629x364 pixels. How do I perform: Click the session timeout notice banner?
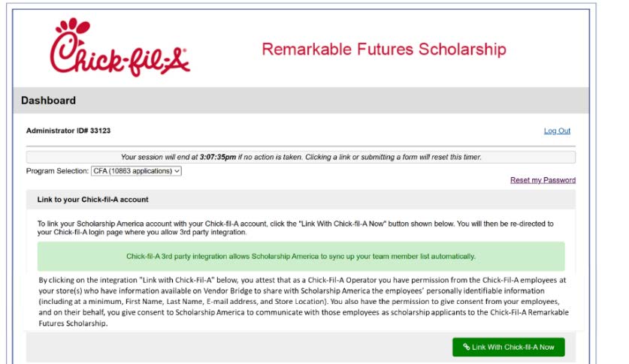[x=301, y=157]
